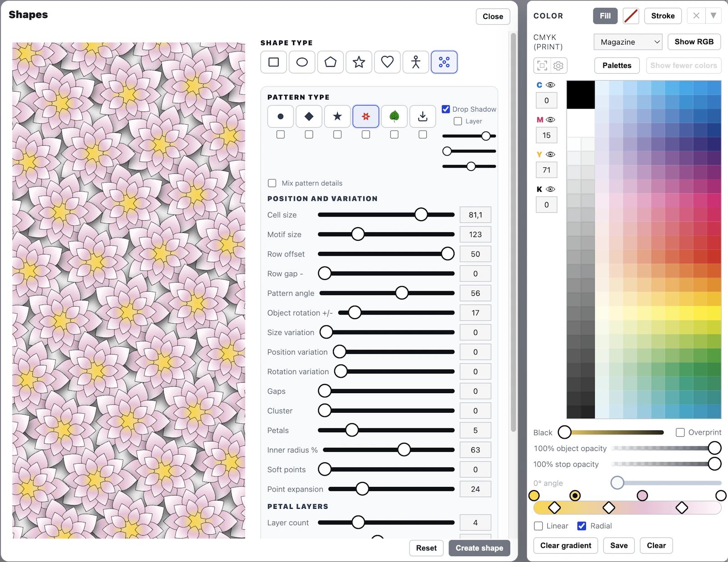Click the import pattern download icon
The width and height of the screenshot is (728, 562).
tap(423, 116)
